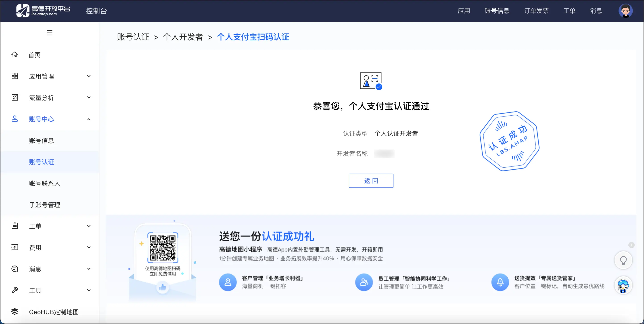Open 账号信息 in top navigation
Viewport: 644px width, 324px height.
(497, 11)
